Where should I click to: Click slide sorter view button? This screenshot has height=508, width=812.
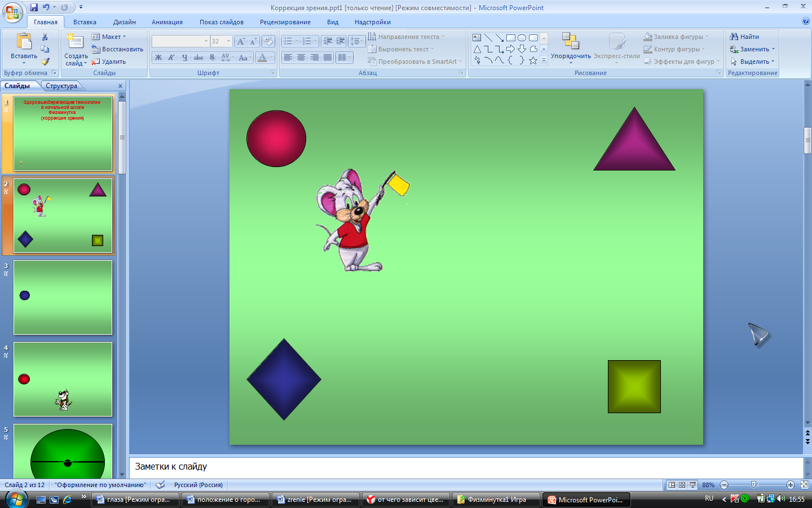pos(682,485)
